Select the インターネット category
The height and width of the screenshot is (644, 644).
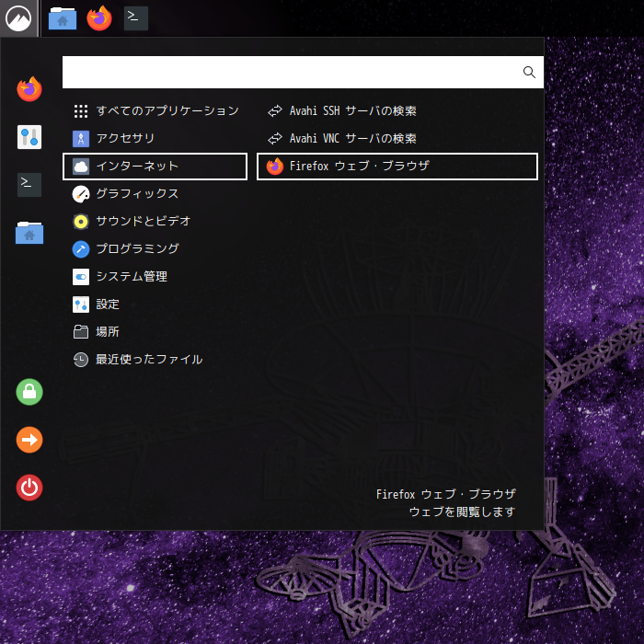pyautogui.click(x=155, y=167)
